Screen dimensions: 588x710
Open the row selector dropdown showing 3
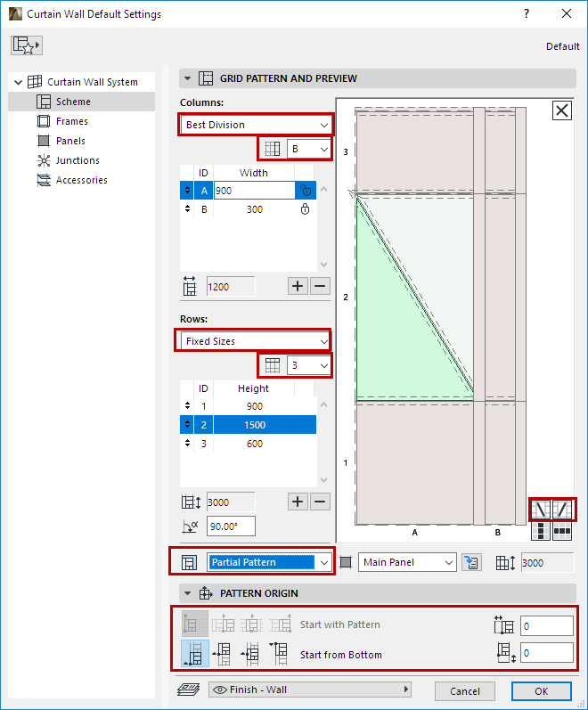coord(308,365)
